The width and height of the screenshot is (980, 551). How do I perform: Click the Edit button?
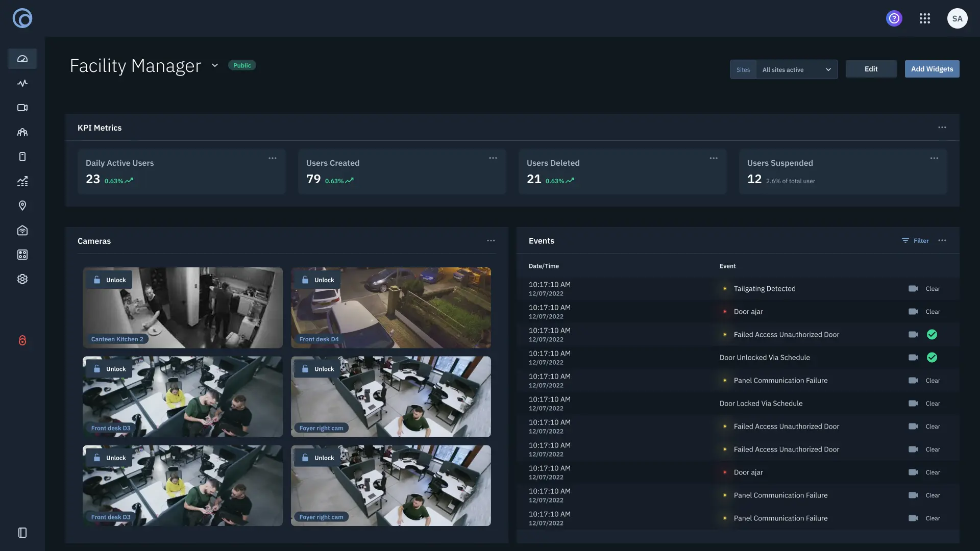[871, 69]
